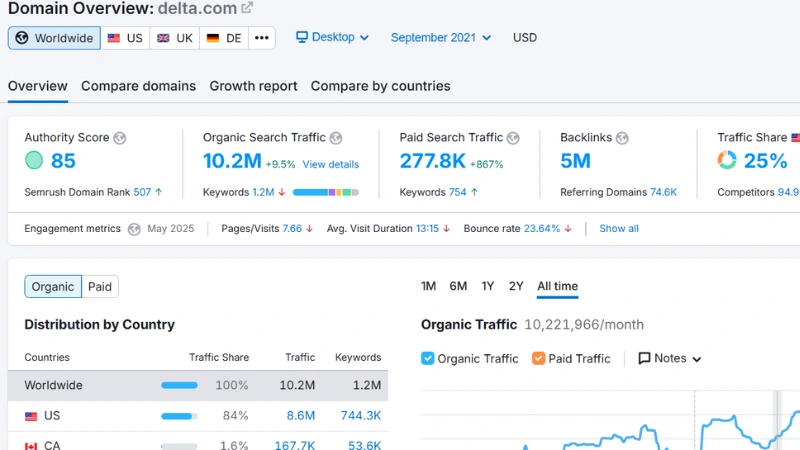This screenshot has height=450, width=800.
Task: Open Authority Score value 85
Action: 63,161
